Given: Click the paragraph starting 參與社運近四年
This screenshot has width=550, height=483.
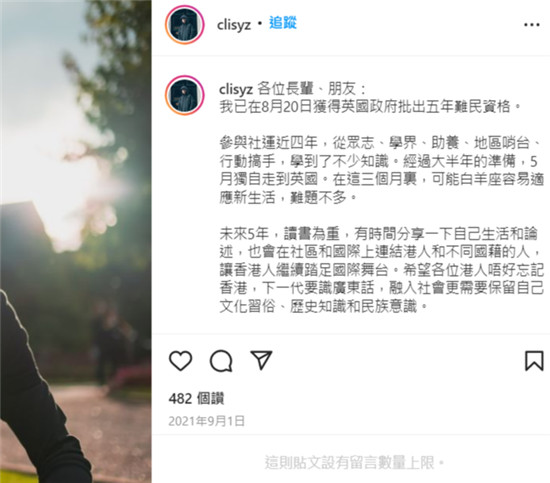Looking at the screenshot, I should [382, 170].
